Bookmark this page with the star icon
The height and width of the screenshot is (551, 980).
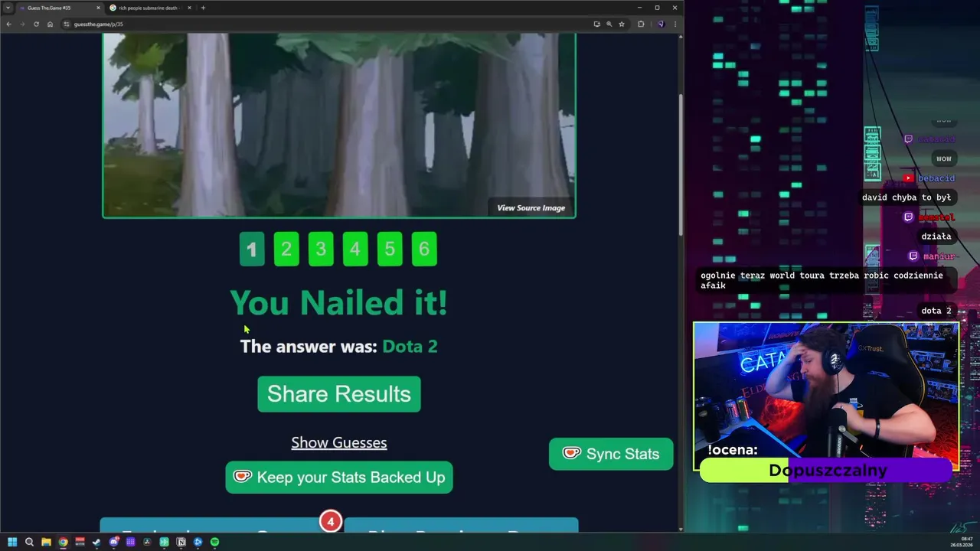tap(622, 24)
